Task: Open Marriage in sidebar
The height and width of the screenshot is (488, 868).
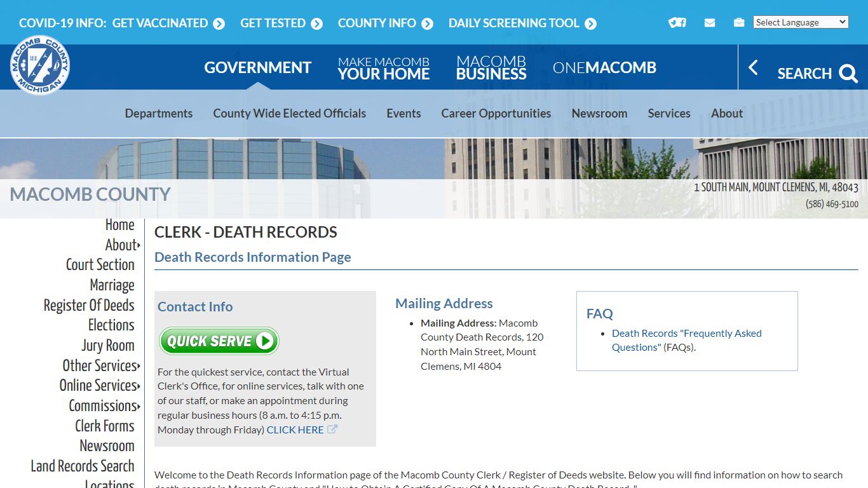Action: (112, 285)
